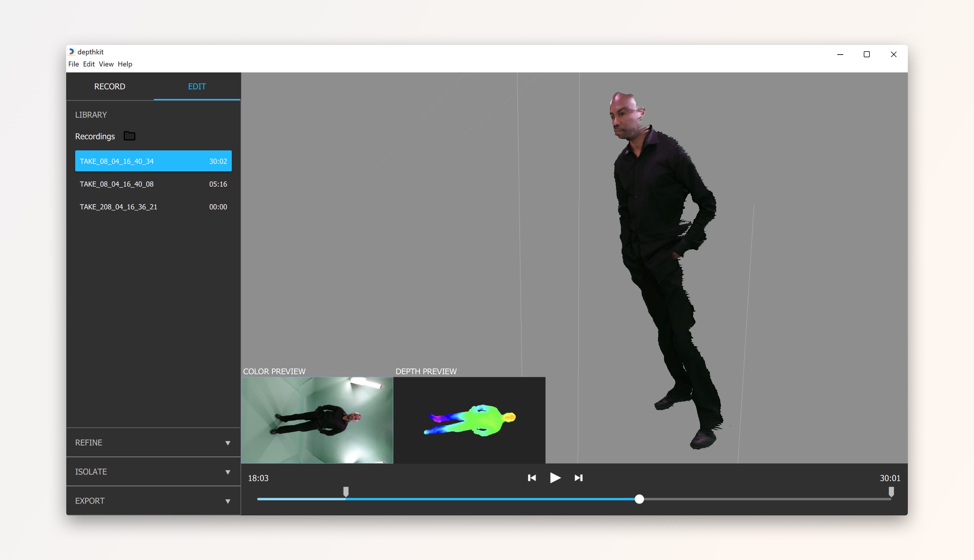Open the File menu

tap(73, 64)
